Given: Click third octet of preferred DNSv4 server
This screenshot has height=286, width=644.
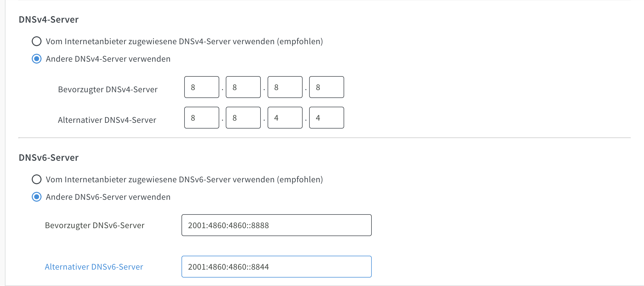Looking at the screenshot, I should pyautogui.click(x=285, y=87).
